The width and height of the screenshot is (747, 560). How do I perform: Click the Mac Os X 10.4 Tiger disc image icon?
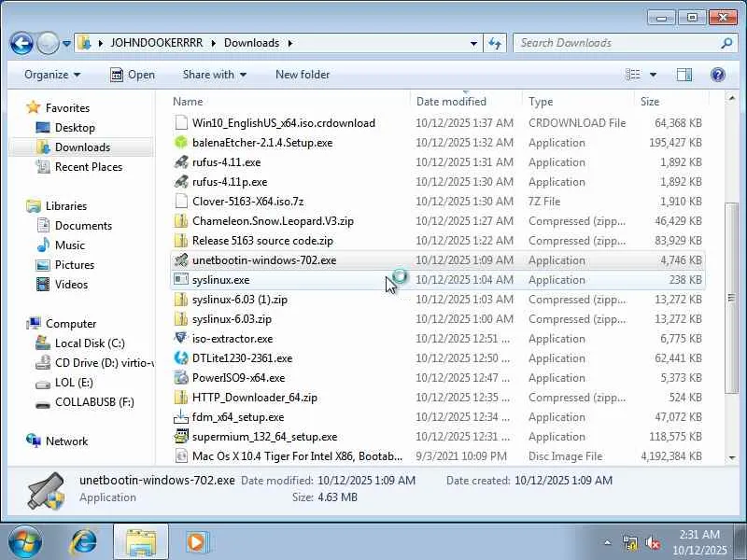click(181, 455)
